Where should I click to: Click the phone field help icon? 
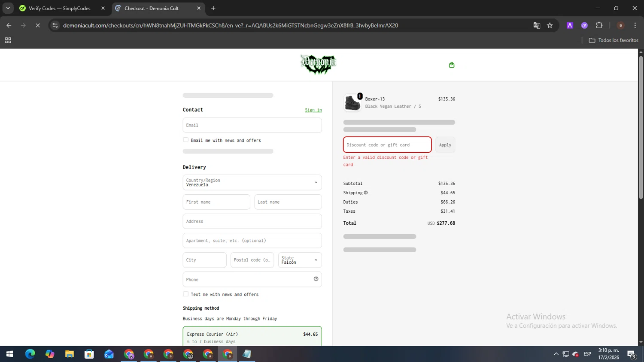(316, 279)
